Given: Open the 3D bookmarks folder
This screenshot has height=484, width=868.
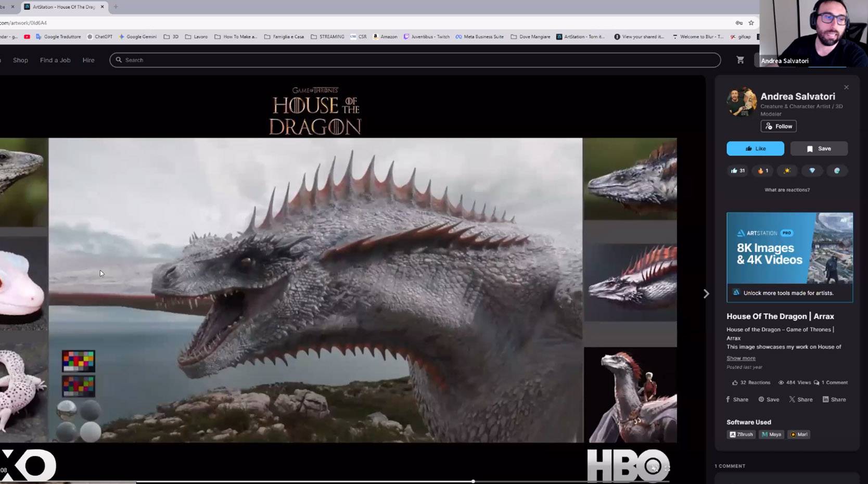Looking at the screenshot, I should pyautogui.click(x=171, y=37).
